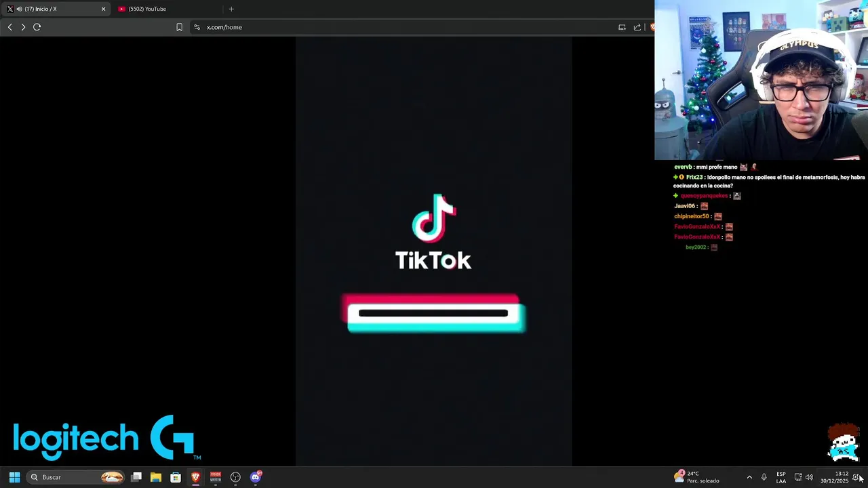Open the picture-in-picture/cast icon in address bar
The width and height of the screenshot is (868, 488).
(622, 27)
